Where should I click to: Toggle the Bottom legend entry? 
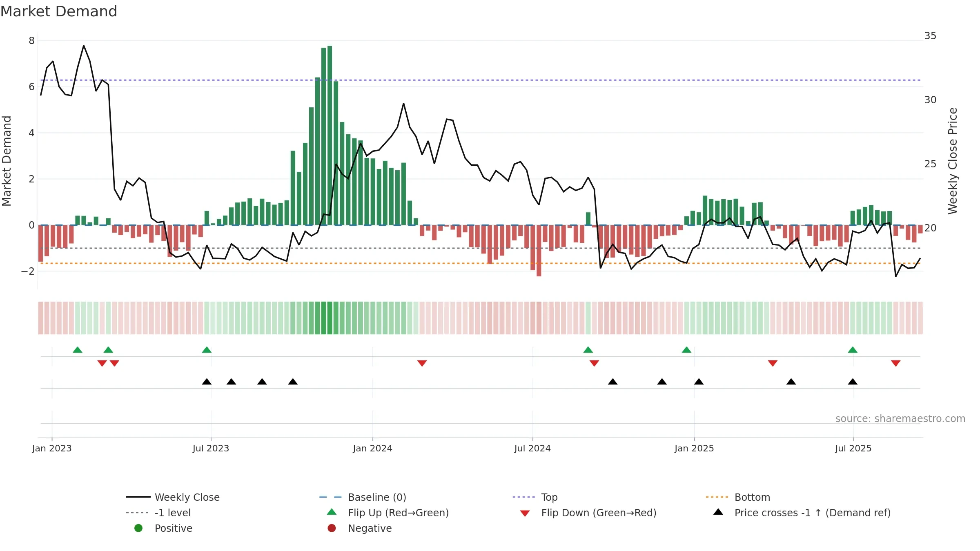coord(737,497)
